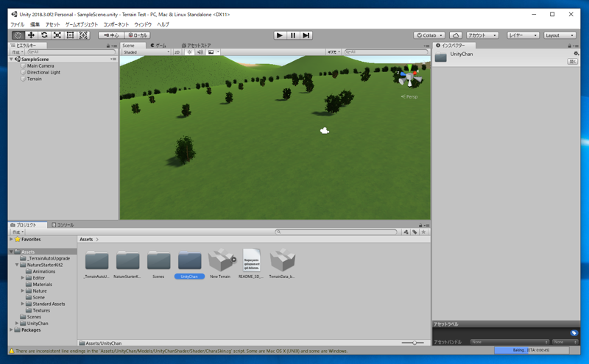Collapse the NatureStarterKit2 folder
589x364 pixels.
point(17,265)
